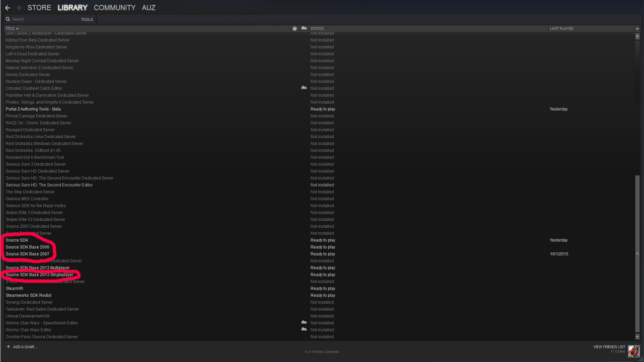Click the forward navigation arrow
Viewport: 644px width, 362px height.
pyautogui.click(x=18, y=8)
